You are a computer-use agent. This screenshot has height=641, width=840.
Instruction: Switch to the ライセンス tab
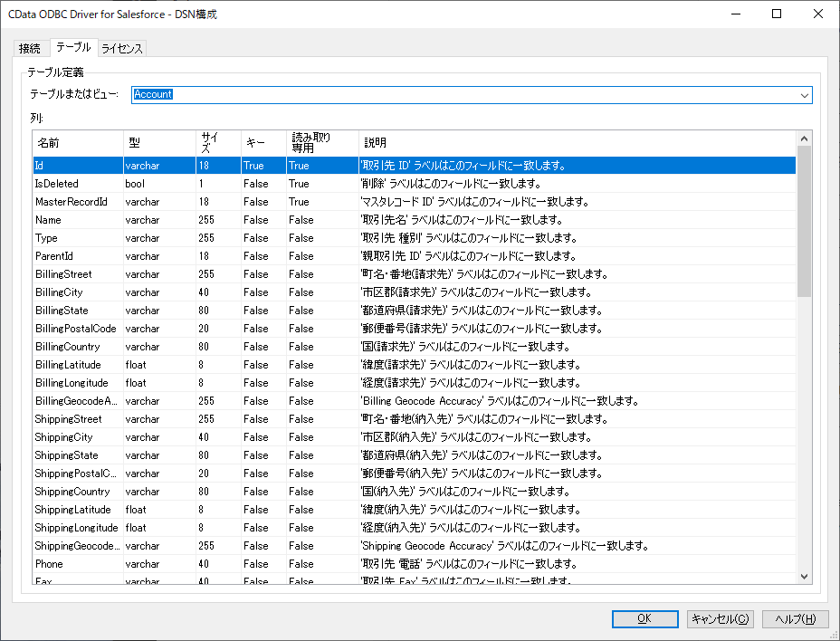(x=122, y=48)
